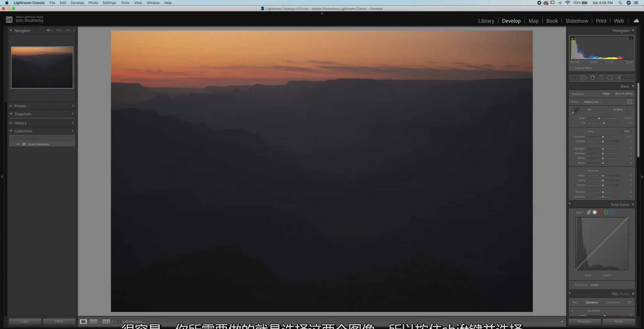This screenshot has height=329, width=644.
Task: Expand Smart Collections tree item
Action: pos(18,144)
